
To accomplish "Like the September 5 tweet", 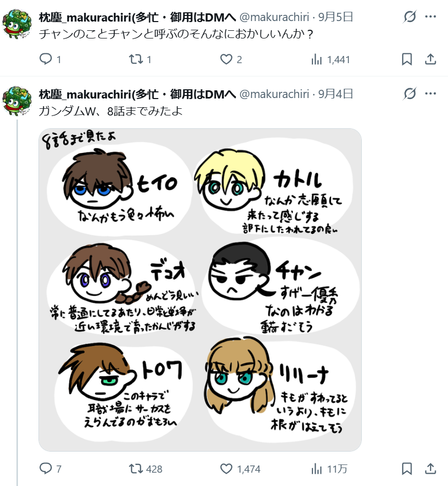I will [x=231, y=59].
